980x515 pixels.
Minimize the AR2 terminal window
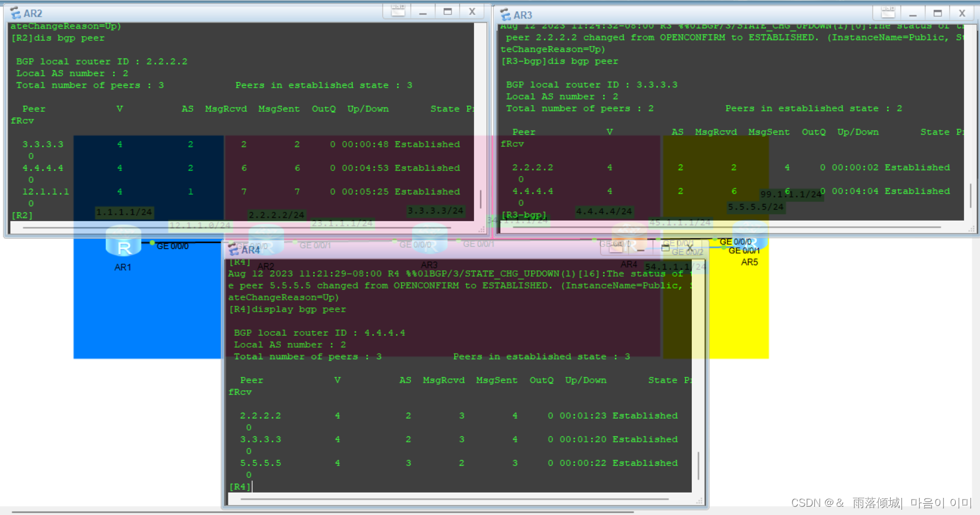423,11
